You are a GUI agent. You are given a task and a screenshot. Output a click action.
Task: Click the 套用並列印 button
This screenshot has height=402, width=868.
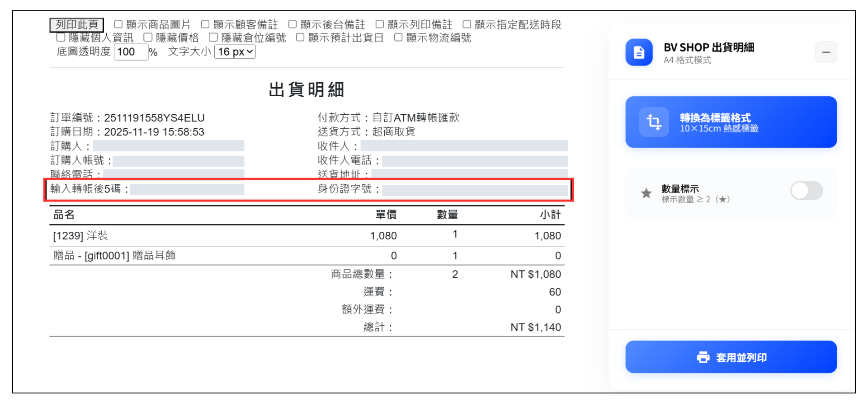pos(731,357)
